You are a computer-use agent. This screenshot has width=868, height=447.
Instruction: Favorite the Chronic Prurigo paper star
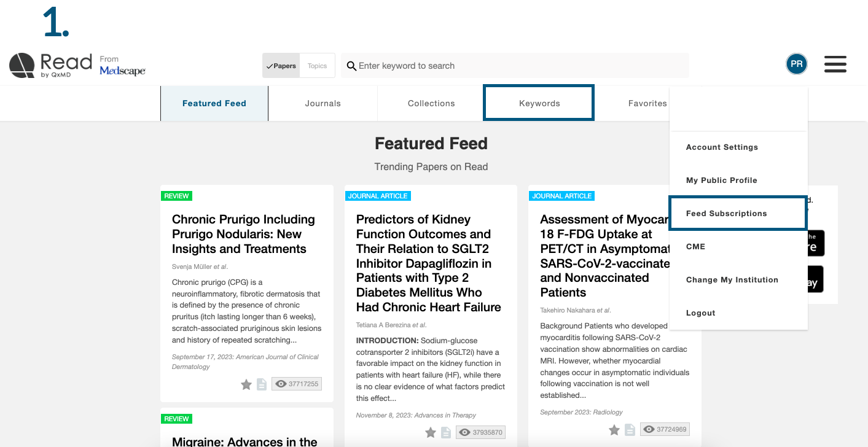pos(246,384)
